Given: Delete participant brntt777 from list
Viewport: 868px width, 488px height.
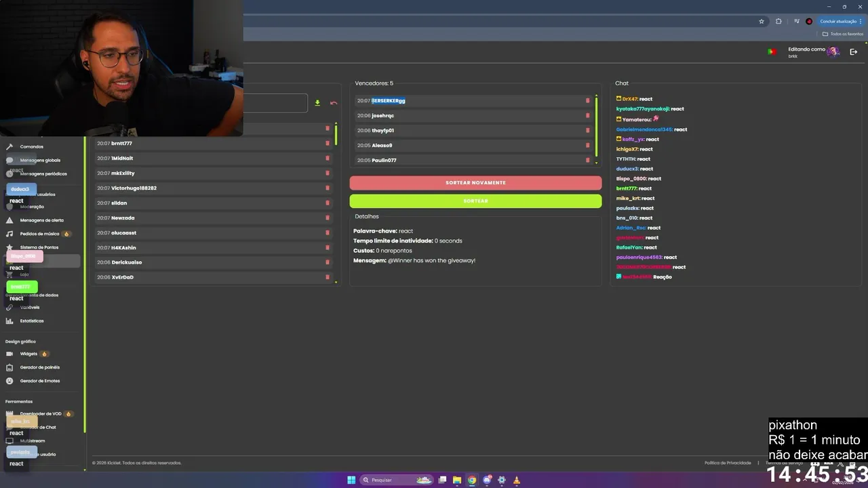Looking at the screenshot, I should click(328, 144).
